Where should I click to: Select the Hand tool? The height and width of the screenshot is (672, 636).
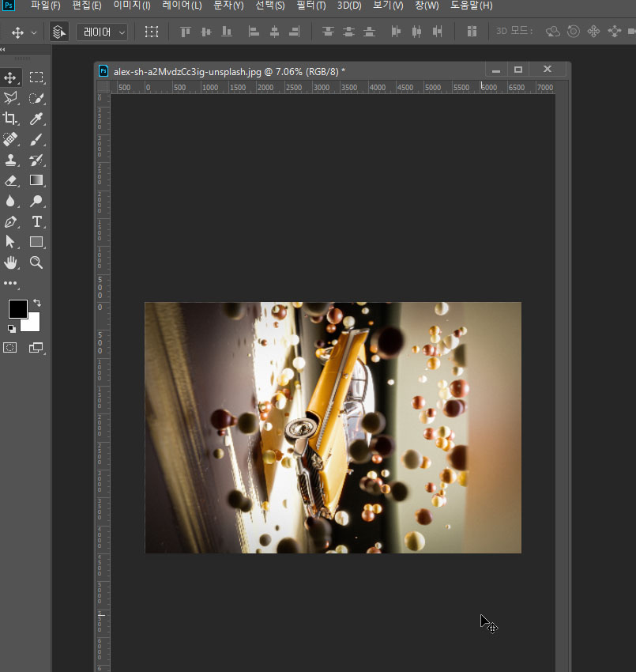tap(10, 262)
